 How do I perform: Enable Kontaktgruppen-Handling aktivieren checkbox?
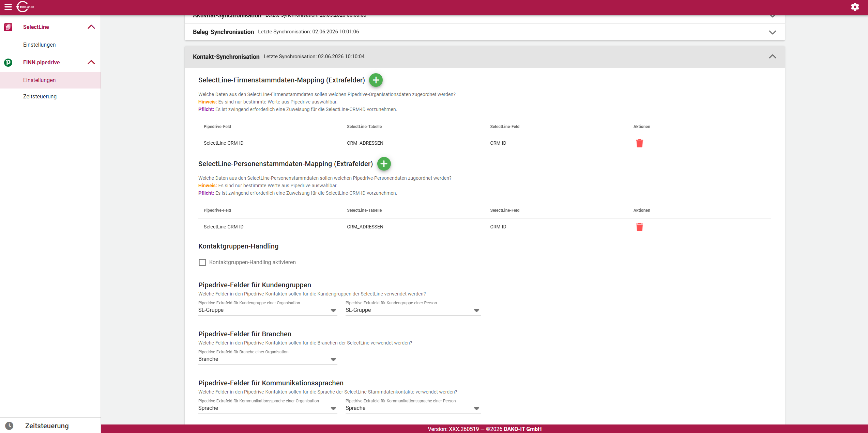202,262
